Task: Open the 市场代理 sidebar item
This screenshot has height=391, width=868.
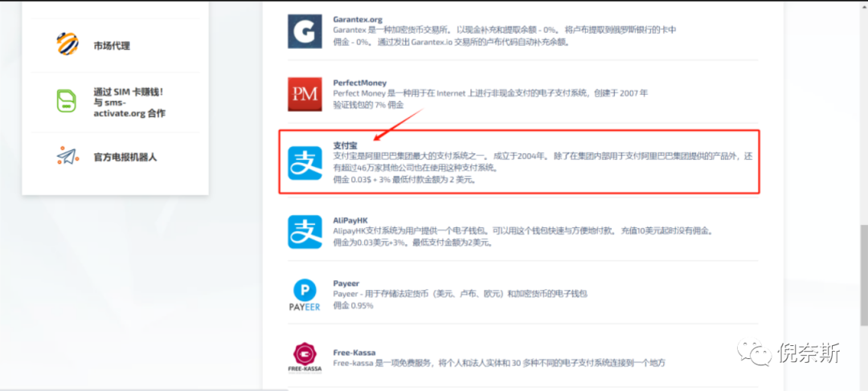Action: (x=112, y=46)
